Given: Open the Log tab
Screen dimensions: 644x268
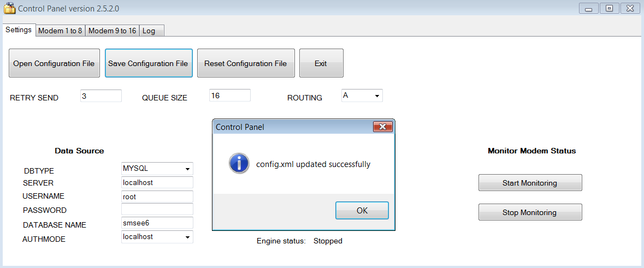Looking at the screenshot, I should (x=149, y=31).
